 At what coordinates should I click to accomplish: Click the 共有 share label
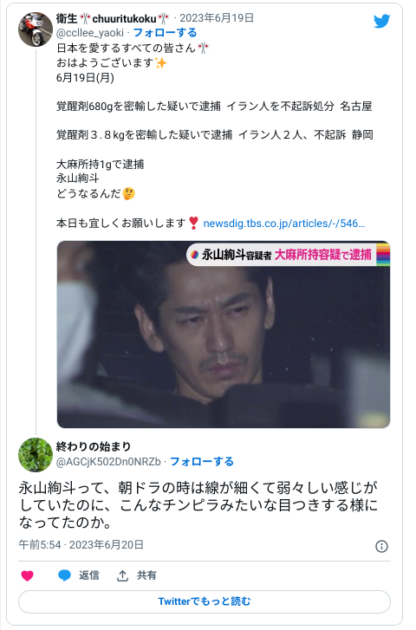point(146,575)
